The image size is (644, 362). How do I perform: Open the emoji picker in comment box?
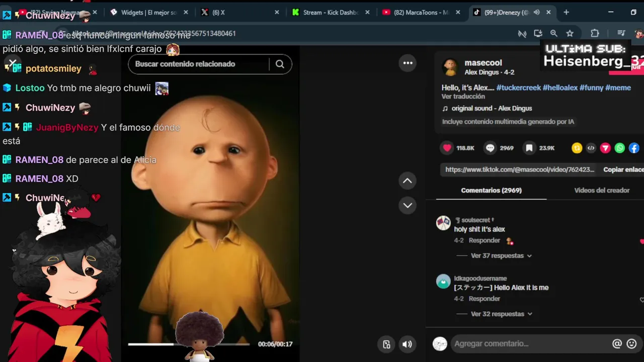point(632,344)
